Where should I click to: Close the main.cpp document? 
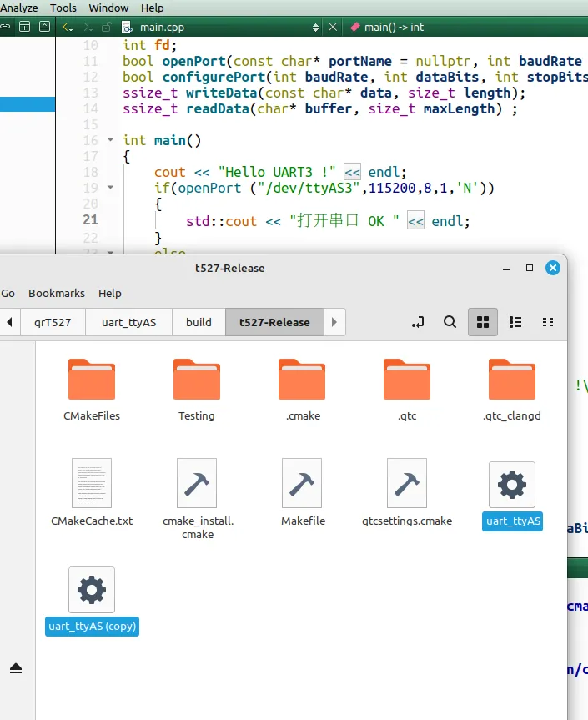(x=333, y=27)
